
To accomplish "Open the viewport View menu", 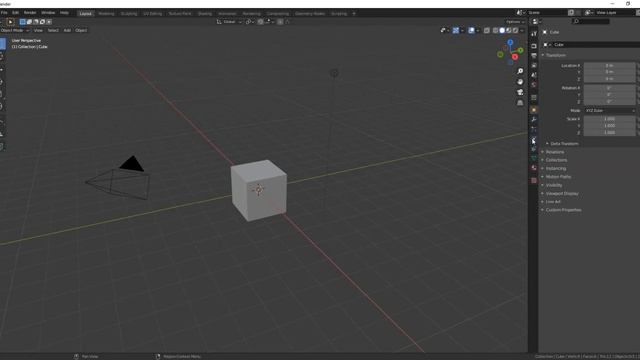I will pyautogui.click(x=38, y=30).
